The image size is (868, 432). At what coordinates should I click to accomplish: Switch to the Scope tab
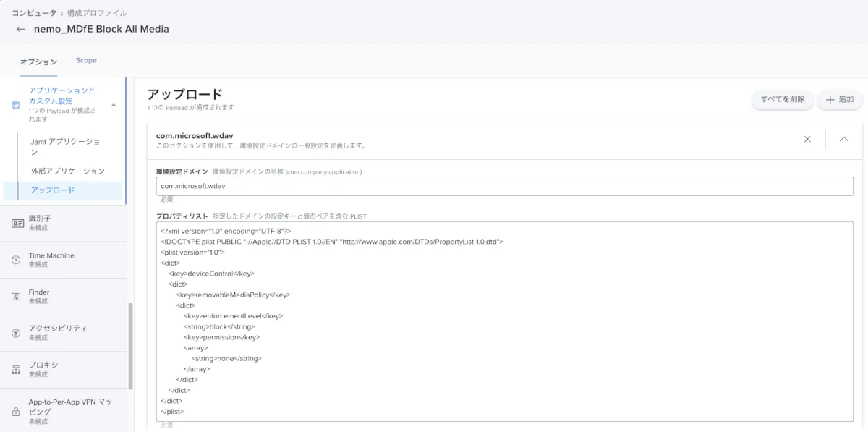[x=86, y=61]
